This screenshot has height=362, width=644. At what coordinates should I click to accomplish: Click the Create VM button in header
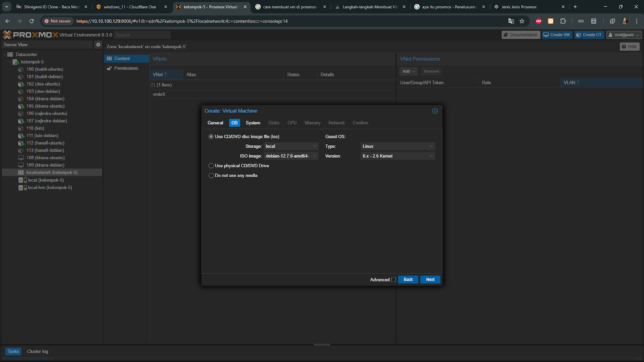click(557, 35)
